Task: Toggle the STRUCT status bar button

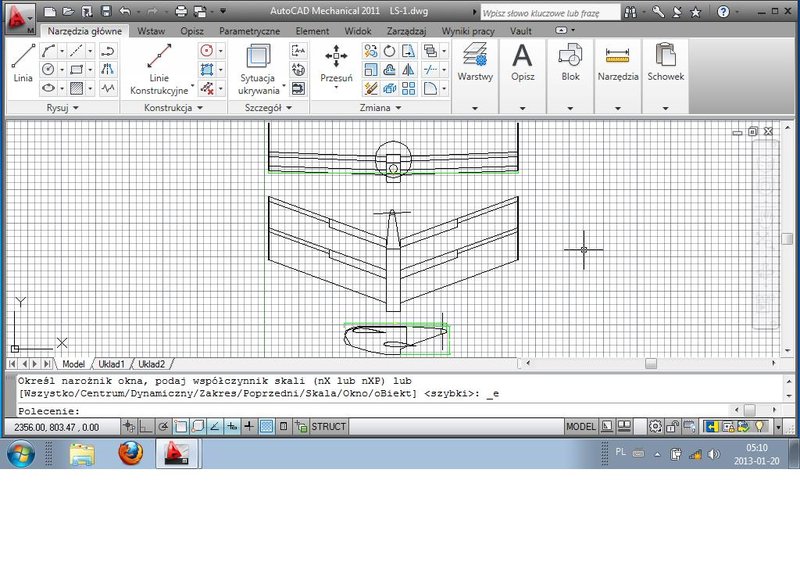Action: pos(328,427)
